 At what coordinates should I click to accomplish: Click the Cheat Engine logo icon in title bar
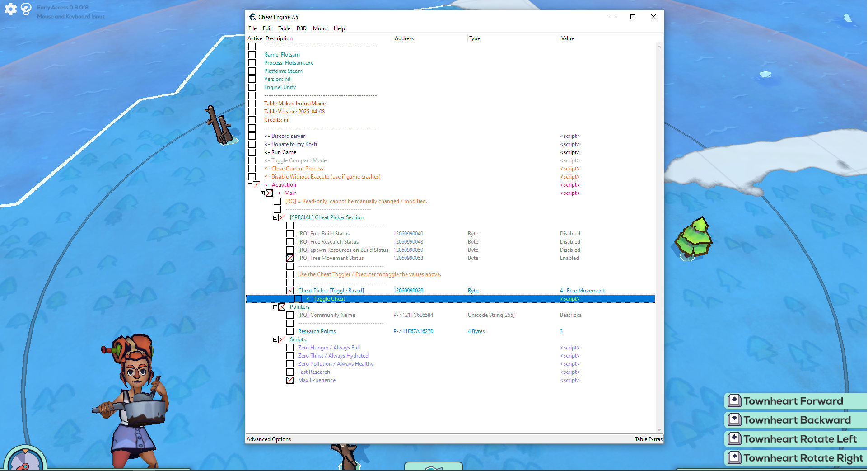coord(252,17)
